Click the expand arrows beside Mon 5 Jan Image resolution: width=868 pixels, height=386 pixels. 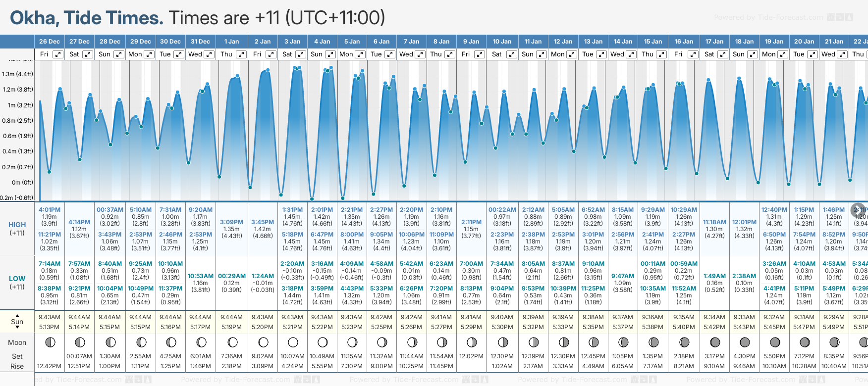point(360,54)
